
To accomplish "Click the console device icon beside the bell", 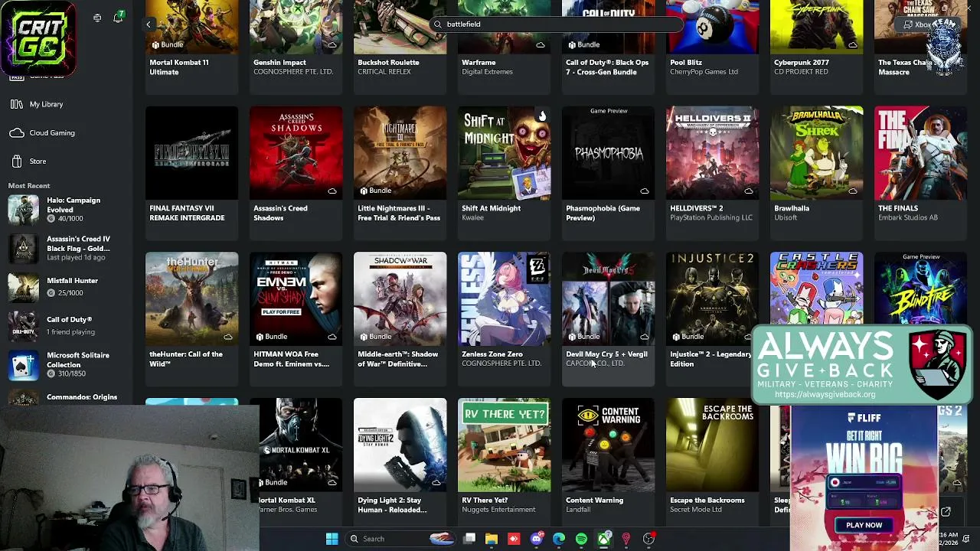I will (97, 18).
